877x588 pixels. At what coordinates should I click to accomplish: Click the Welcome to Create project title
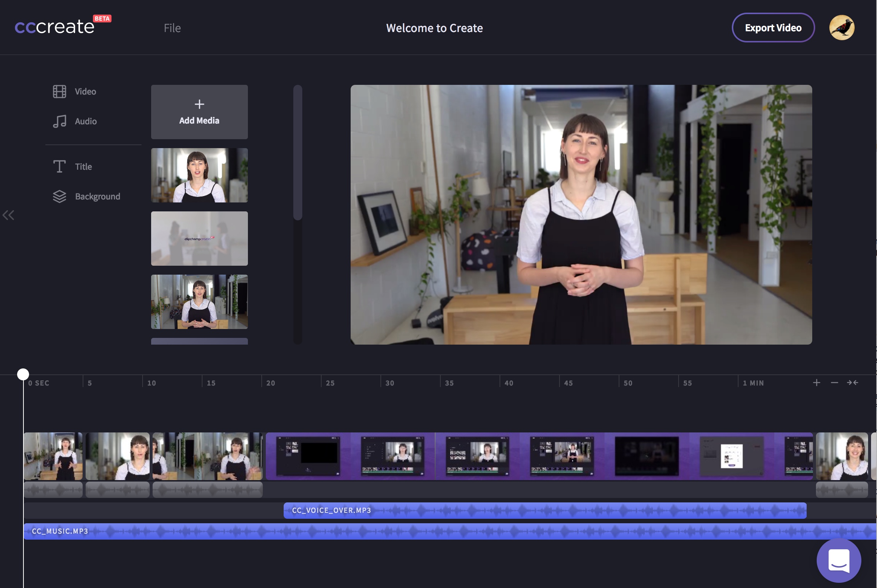click(x=434, y=28)
